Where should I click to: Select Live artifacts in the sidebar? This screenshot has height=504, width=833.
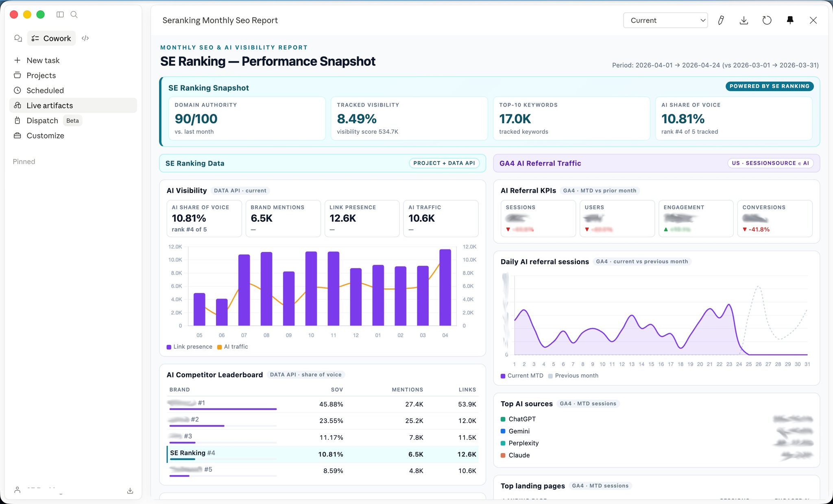pos(73,106)
